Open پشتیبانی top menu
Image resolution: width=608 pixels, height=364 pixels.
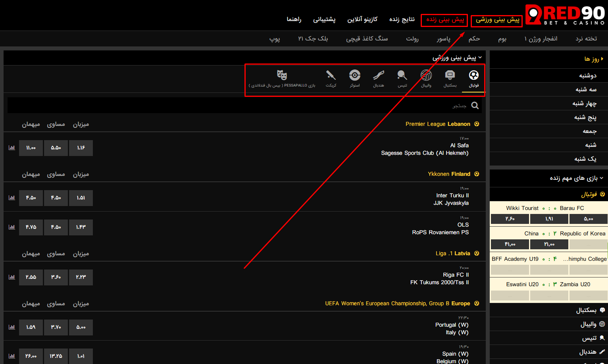[324, 19]
